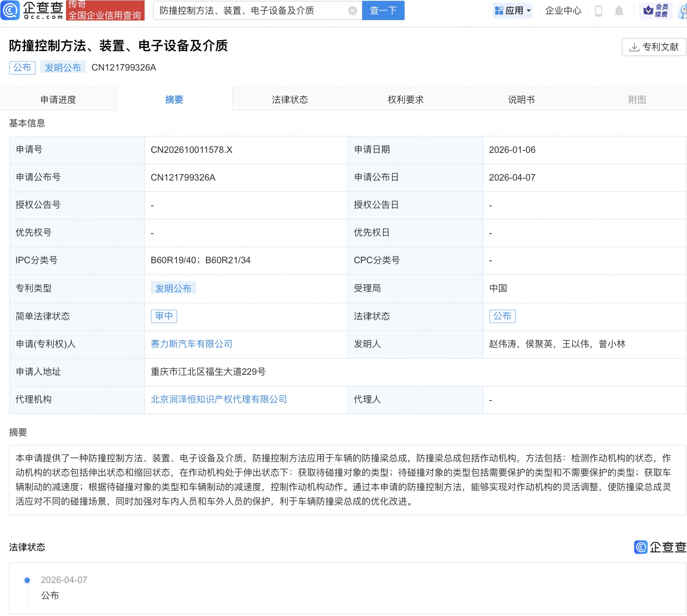Click the grid icon inside 应用 button
The height and width of the screenshot is (616, 687).
tap(499, 11)
